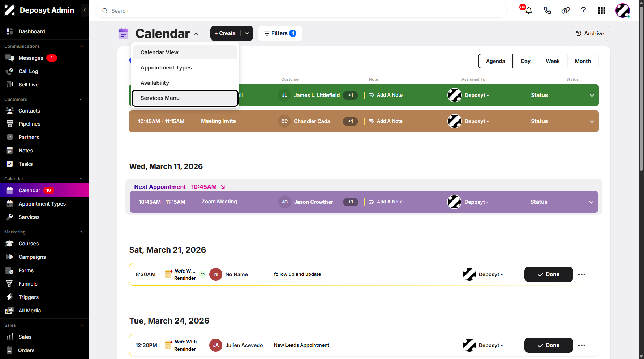The image size is (644, 359).
Task: Toggle the Calendar title dropdown caret
Action: coord(196,34)
